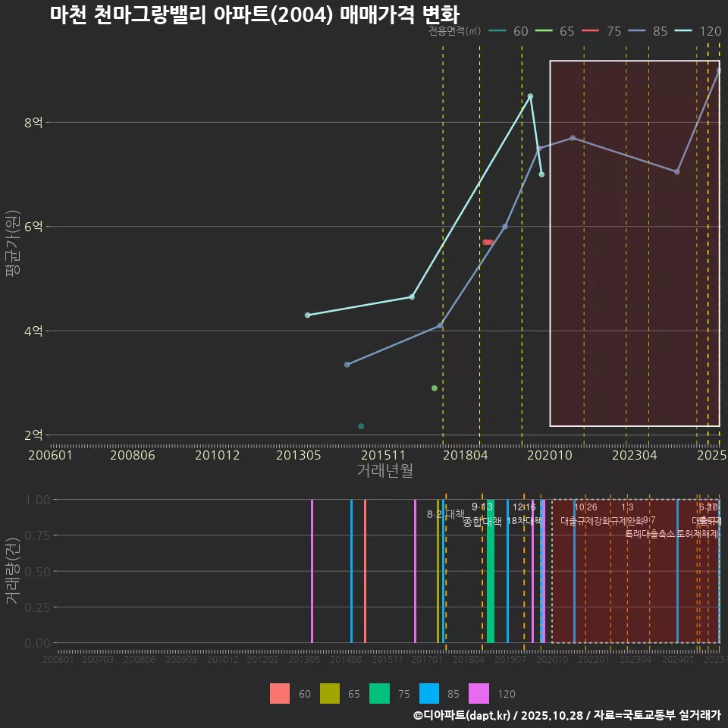Select the green 75 swatch in bottom legend
The height and width of the screenshot is (728, 728).
click(379, 694)
